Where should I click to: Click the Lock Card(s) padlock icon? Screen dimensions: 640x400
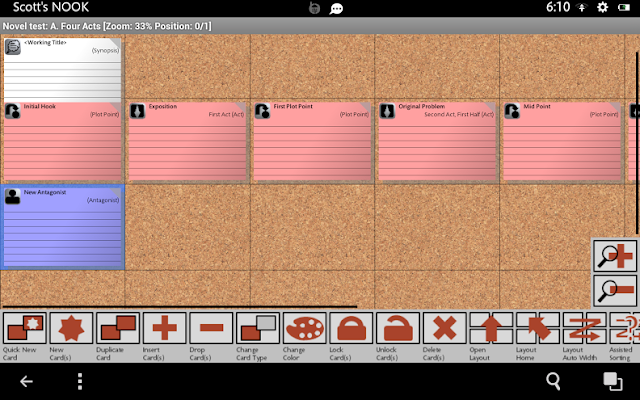(x=351, y=328)
